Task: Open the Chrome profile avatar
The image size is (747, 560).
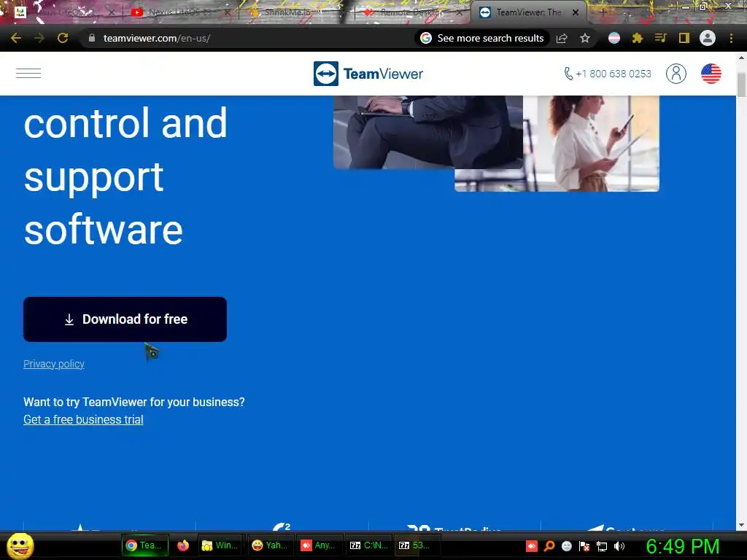Action: click(x=708, y=38)
